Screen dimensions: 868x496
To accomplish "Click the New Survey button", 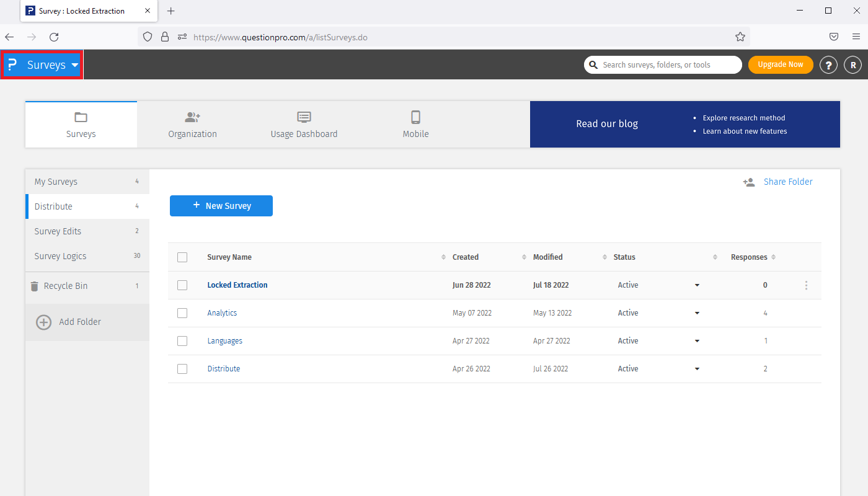I will pos(221,205).
